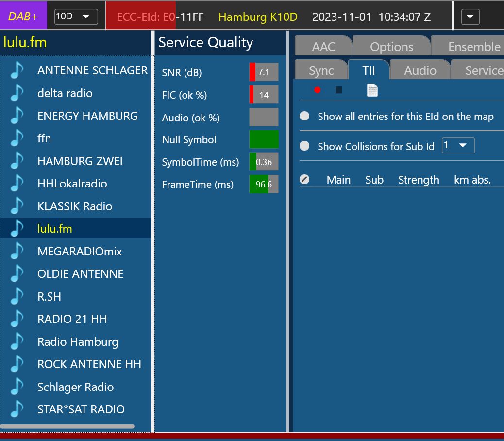
Task: Open the top-right dropdown arrow menu
Action: click(470, 17)
